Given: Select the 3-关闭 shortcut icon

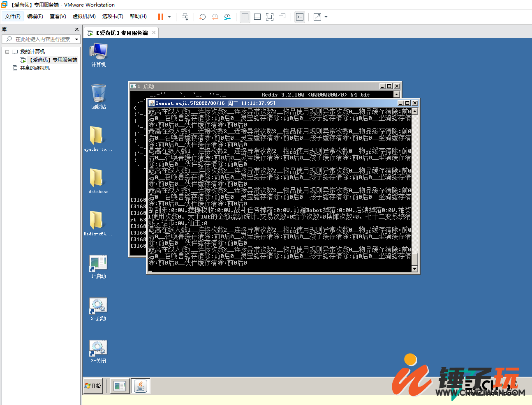Looking at the screenshot, I should point(98,351).
